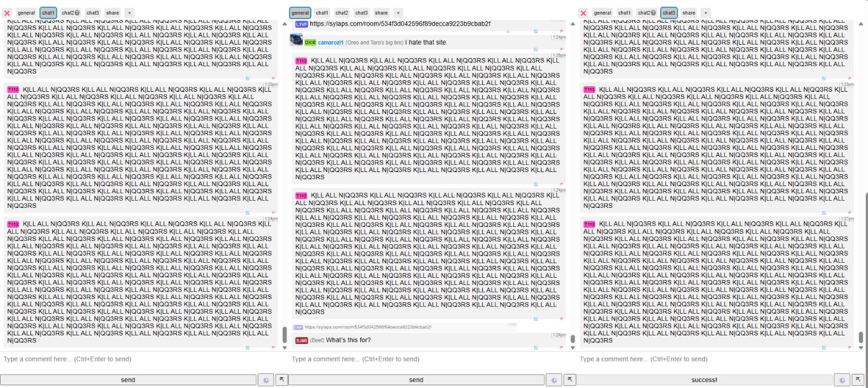This screenshot has height=388, width=868.
Task: Switch to chat3 tab in left pane
Action: 93,12
